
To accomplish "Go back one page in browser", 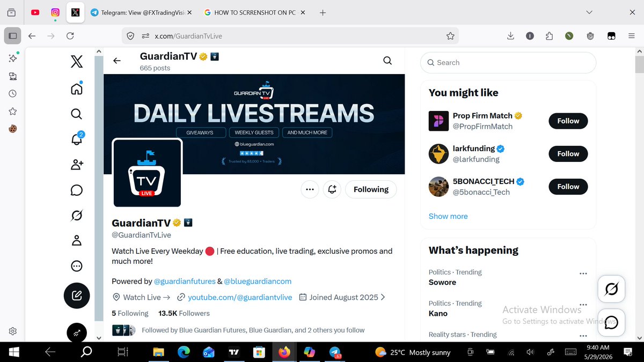I will [x=32, y=36].
